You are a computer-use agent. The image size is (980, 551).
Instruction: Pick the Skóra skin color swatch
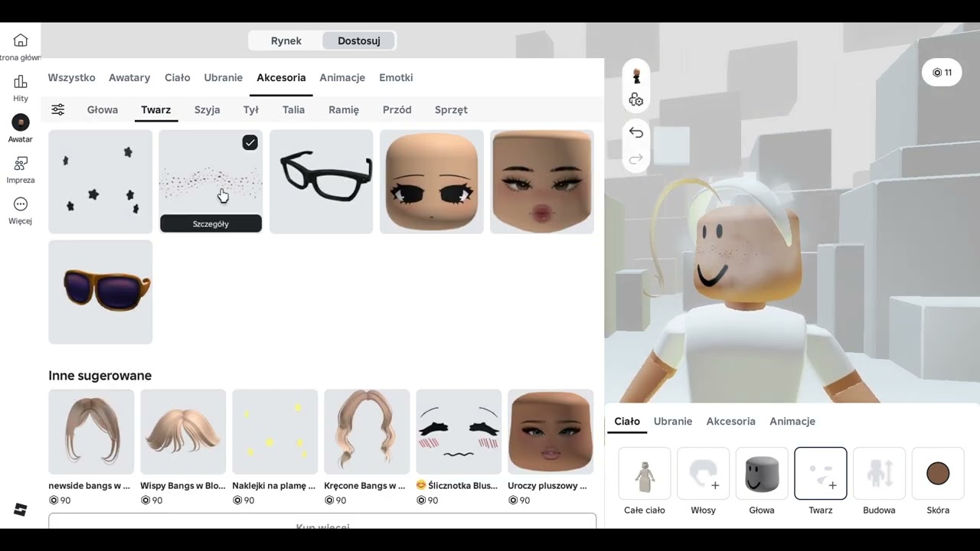tap(938, 474)
